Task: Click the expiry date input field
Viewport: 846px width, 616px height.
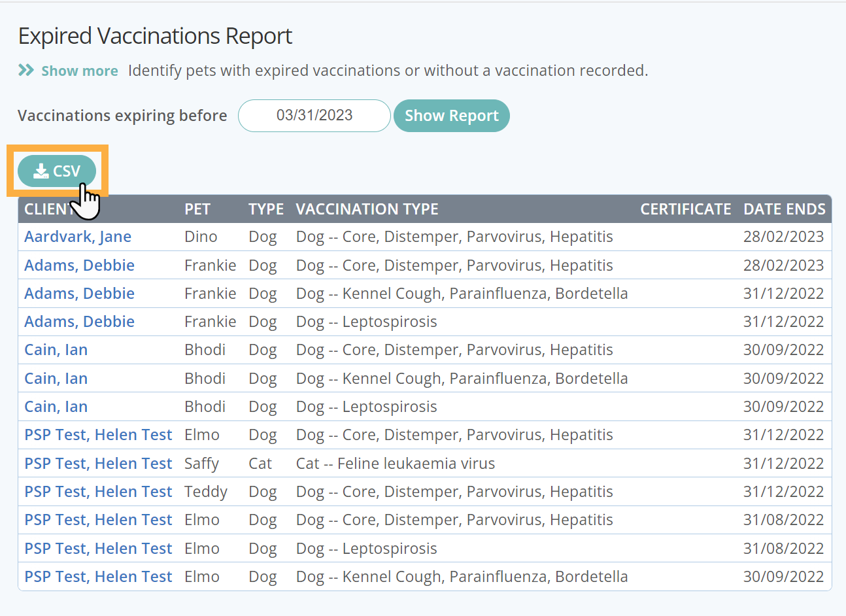Action: tap(314, 116)
